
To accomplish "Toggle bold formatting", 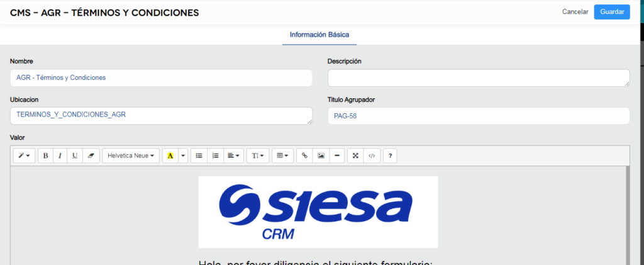I will (x=45, y=155).
